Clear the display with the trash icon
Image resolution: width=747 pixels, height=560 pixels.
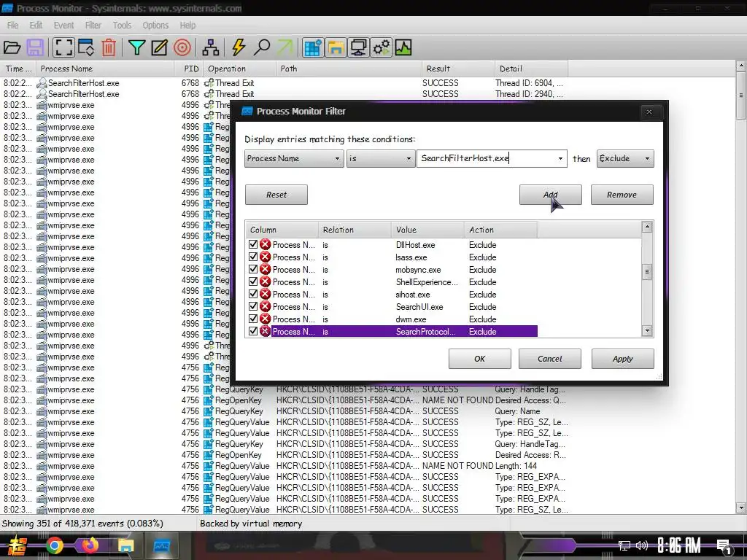point(109,47)
